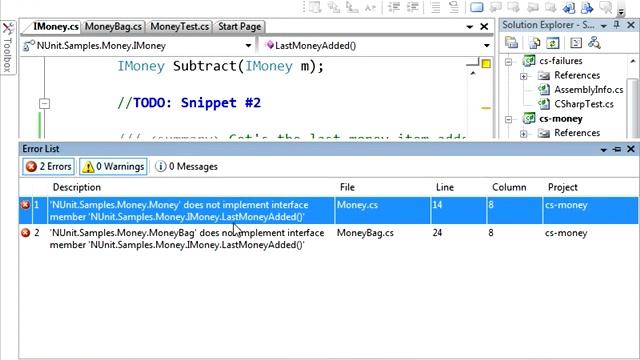Click the View Code icon in Solution Explorer

[576, 42]
